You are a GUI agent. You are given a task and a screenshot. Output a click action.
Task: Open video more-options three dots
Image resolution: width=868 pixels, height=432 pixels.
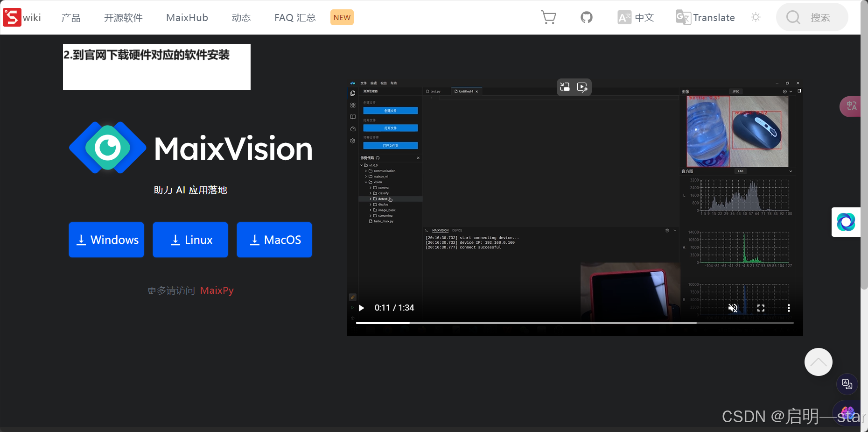pos(789,308)
